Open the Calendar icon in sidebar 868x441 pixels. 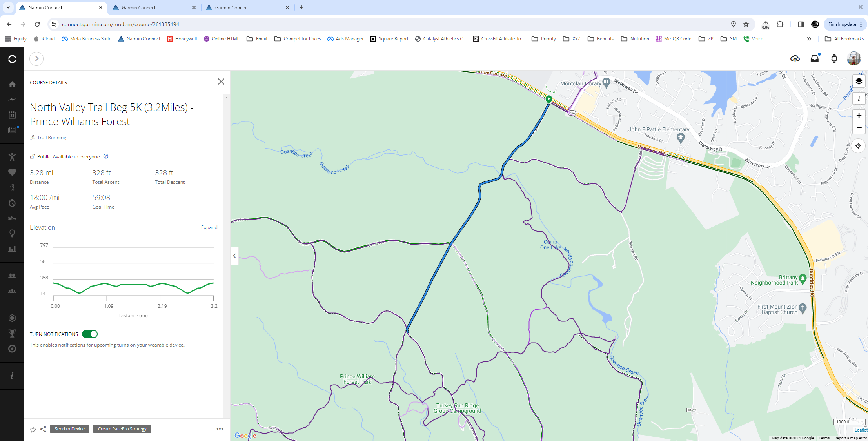[12, 115]
